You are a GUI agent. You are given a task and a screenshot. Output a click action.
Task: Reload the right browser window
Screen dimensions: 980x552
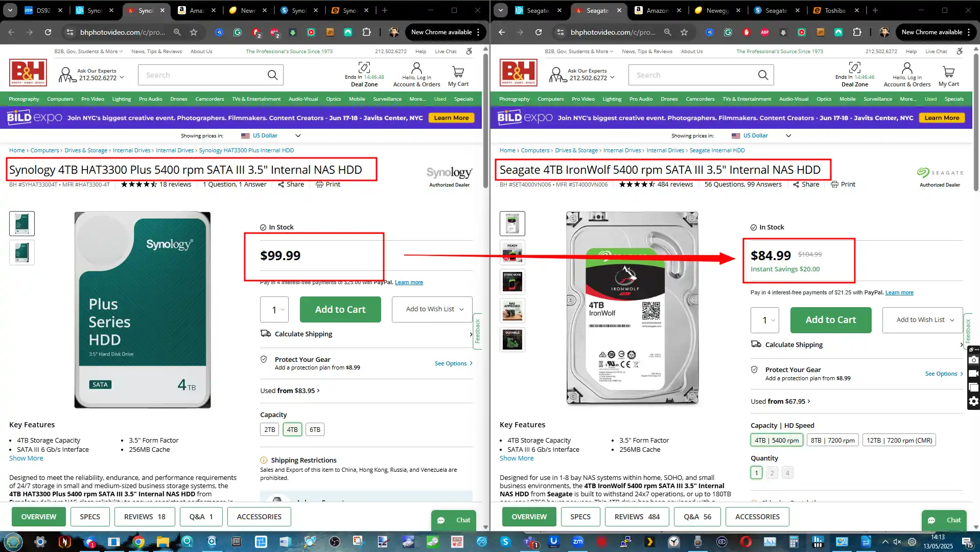[539, 32]
